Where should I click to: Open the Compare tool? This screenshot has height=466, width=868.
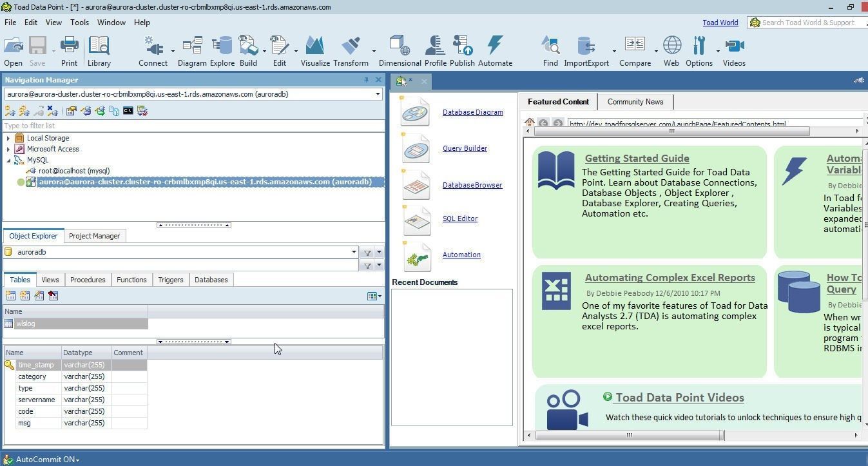[x=635, y=52]
